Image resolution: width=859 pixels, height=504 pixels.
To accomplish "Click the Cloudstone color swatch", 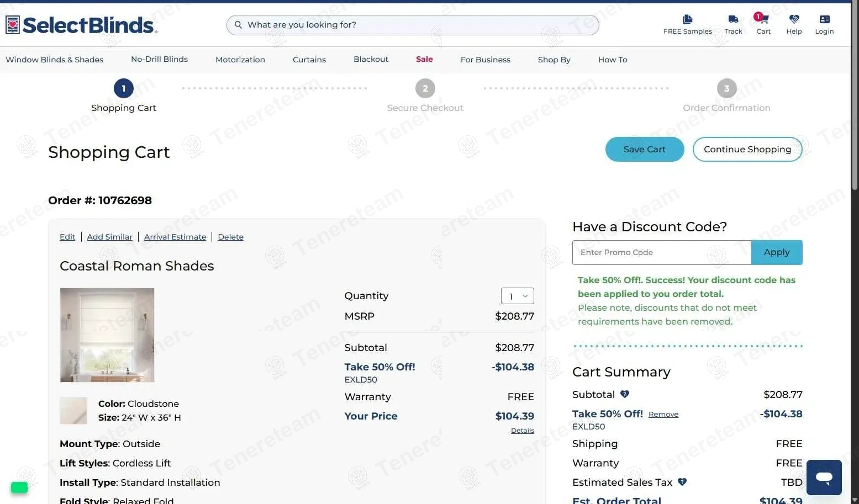I will [73, 411].
